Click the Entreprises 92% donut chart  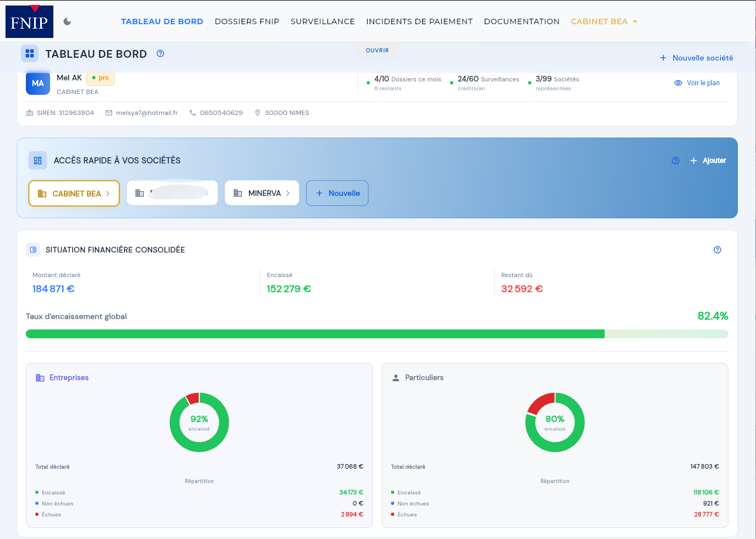coord(199,422)
